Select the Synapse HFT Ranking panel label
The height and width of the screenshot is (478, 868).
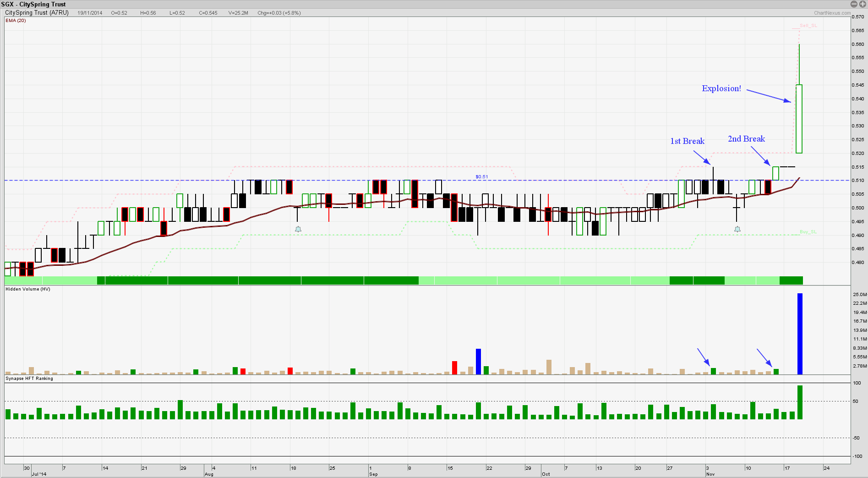tap(29, 379)
